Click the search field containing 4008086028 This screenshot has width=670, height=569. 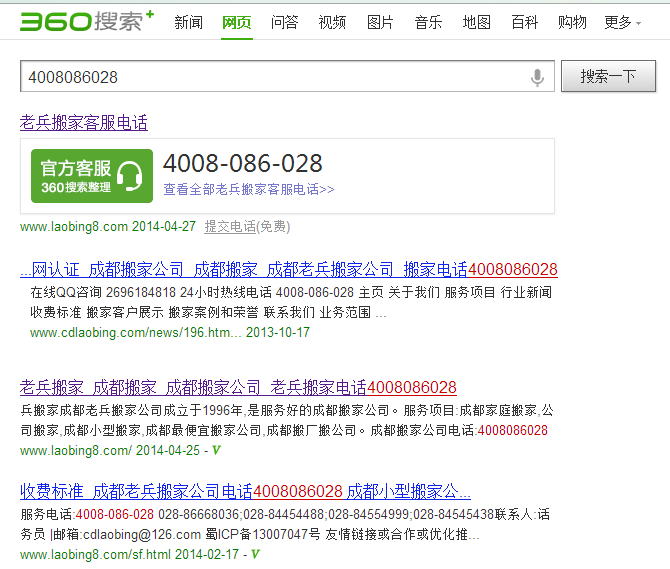(287, 76)
